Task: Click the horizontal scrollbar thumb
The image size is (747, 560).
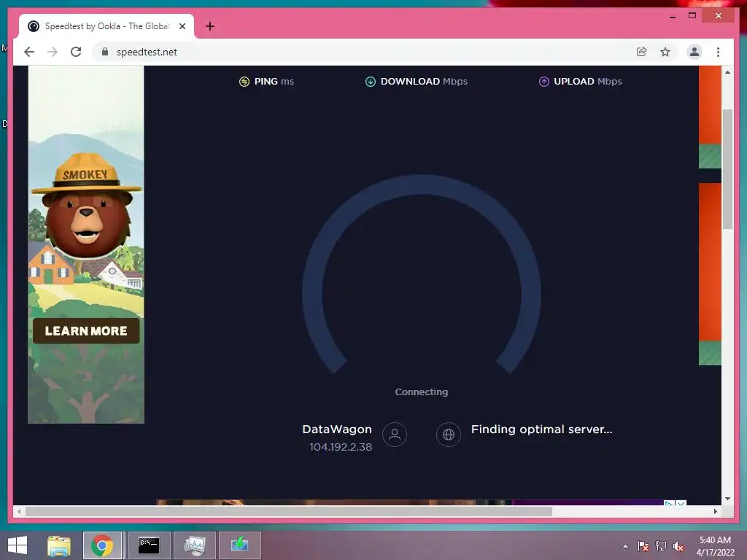Action: tap(289, 511)
